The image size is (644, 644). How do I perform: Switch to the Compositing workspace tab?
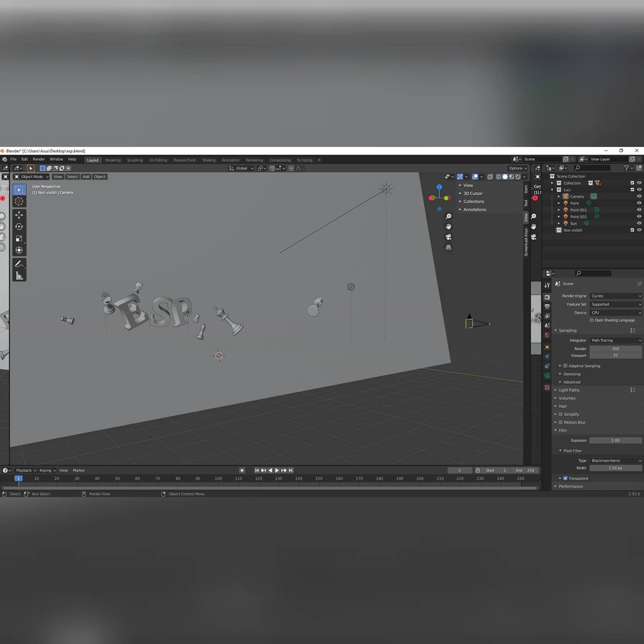click(280, 160)
